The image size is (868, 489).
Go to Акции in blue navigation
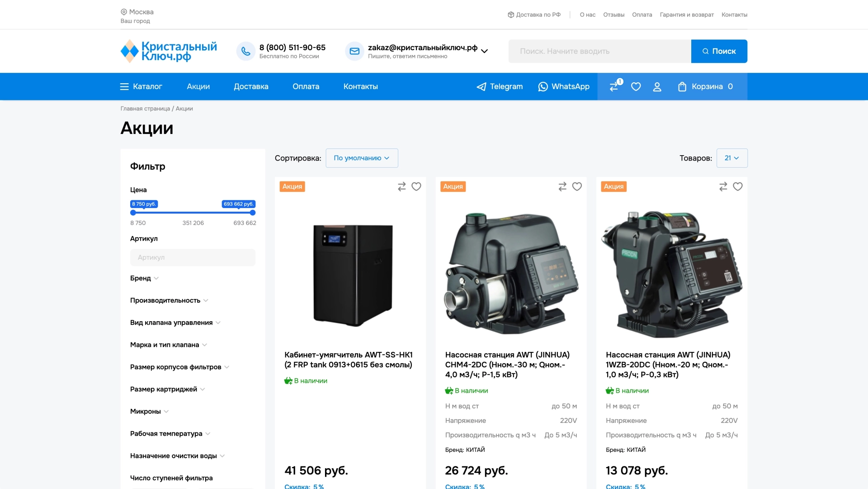point(198,86)
